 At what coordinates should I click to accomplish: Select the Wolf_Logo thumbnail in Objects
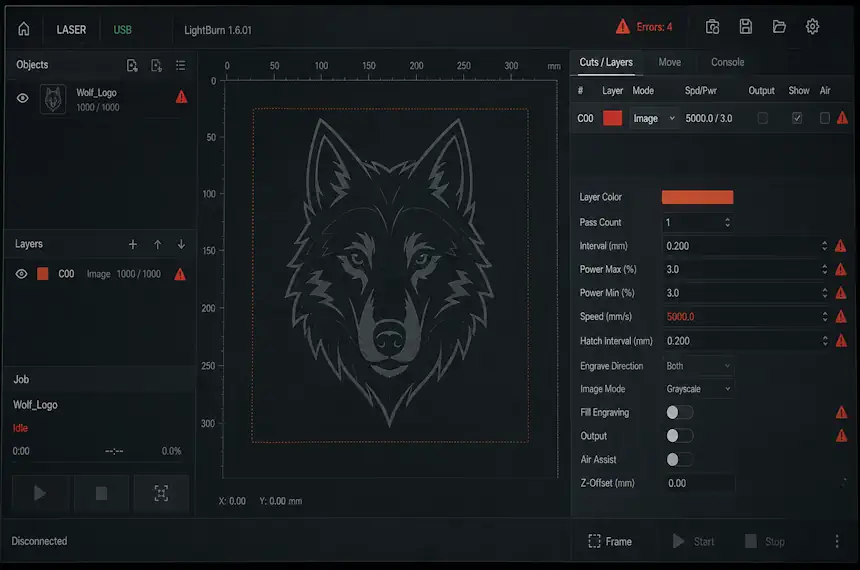[53, 99]
